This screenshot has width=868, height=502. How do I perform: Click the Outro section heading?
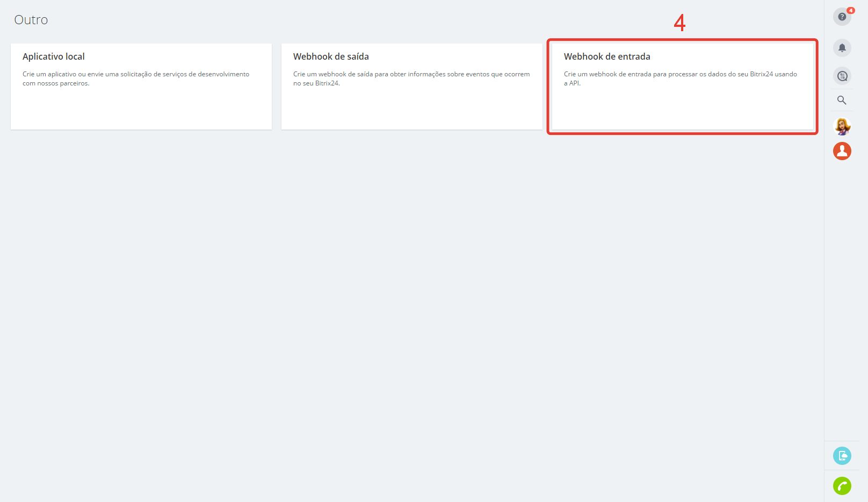pos(31,20)
